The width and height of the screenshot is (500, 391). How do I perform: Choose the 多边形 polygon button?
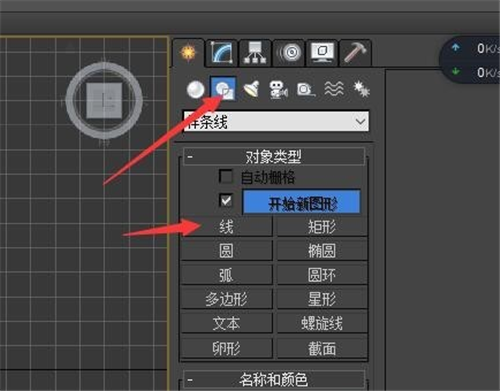click(227, 299)
